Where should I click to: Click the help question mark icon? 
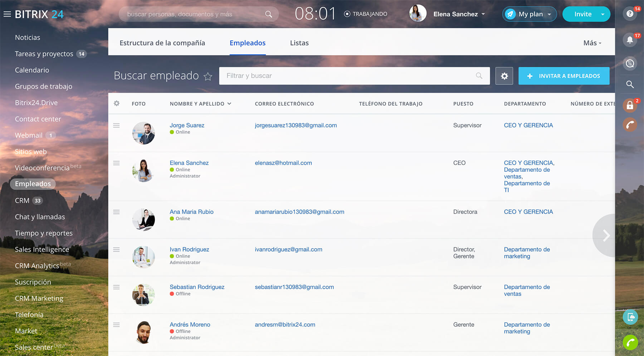(x=630, y=14)
